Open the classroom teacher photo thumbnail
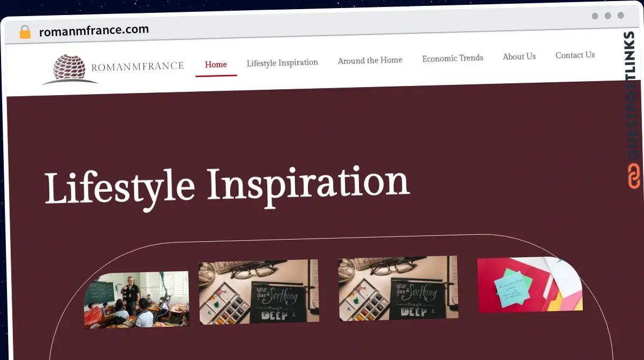 (136, 299)
